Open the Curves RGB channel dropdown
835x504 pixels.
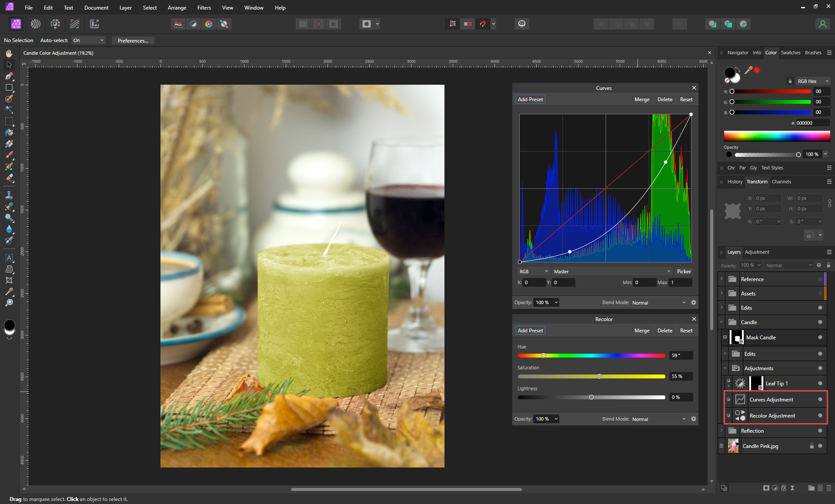(533, 271)
